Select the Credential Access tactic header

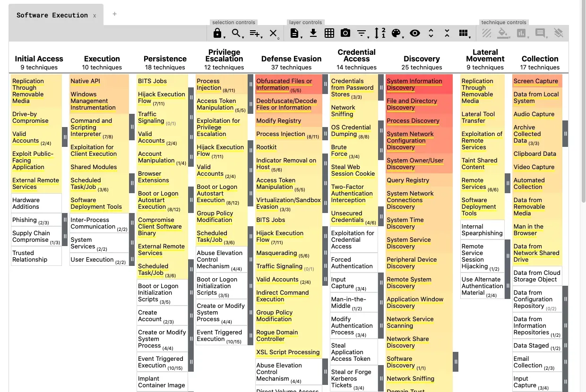[x=357, y=55]
